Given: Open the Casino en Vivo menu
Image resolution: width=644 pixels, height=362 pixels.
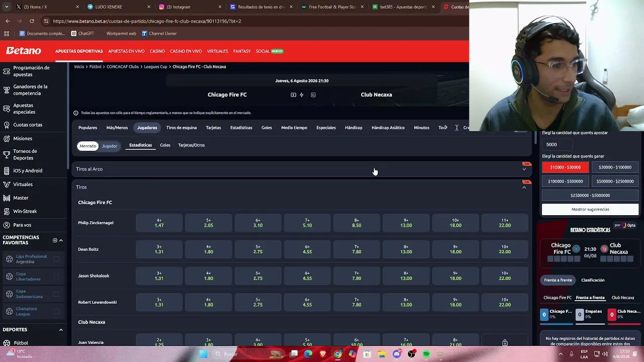Looking at the screenshot, I should tap(186, 51).
